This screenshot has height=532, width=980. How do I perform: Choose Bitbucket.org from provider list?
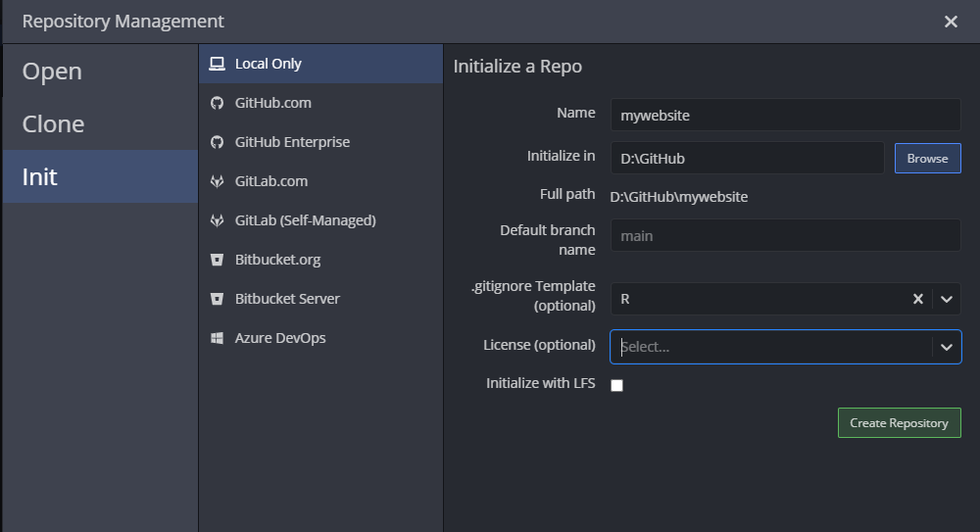tap(320, 260)
